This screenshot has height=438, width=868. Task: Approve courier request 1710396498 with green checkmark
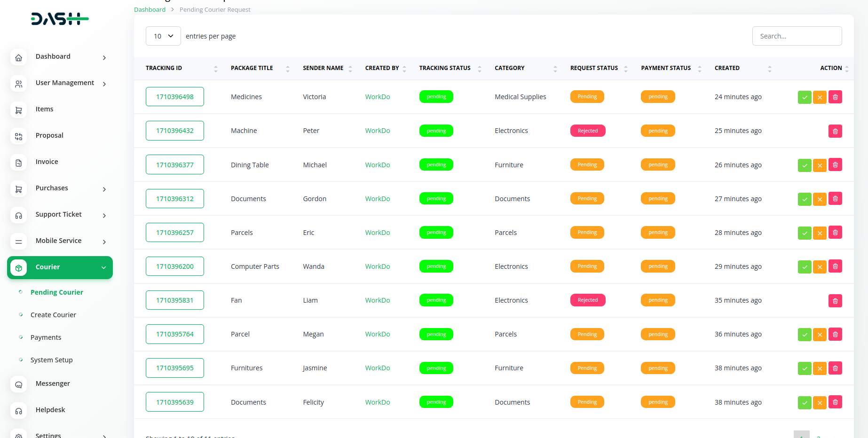[805, 97]
